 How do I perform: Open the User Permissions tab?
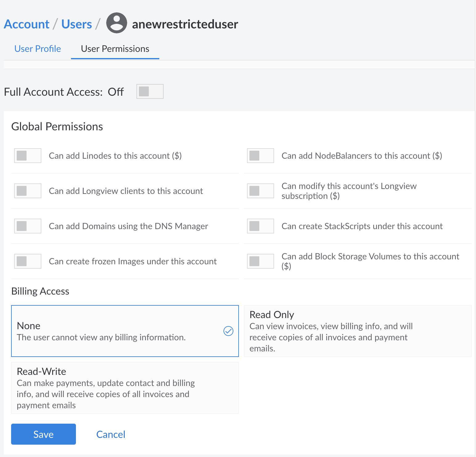[x=115, y=48]
